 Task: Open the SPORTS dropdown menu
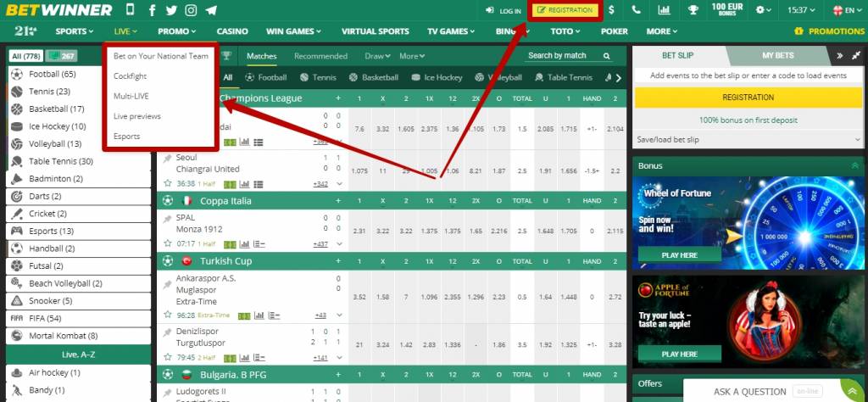click(x=75, y=31)
